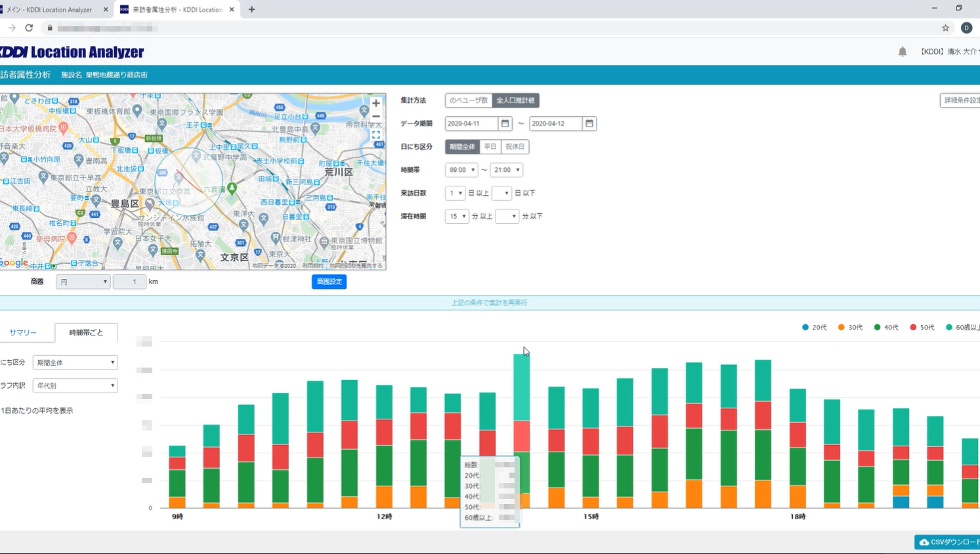The height and width of the screenshot is (554, 980).
Task: Choose 祝休日 day type
Action: 515,146
